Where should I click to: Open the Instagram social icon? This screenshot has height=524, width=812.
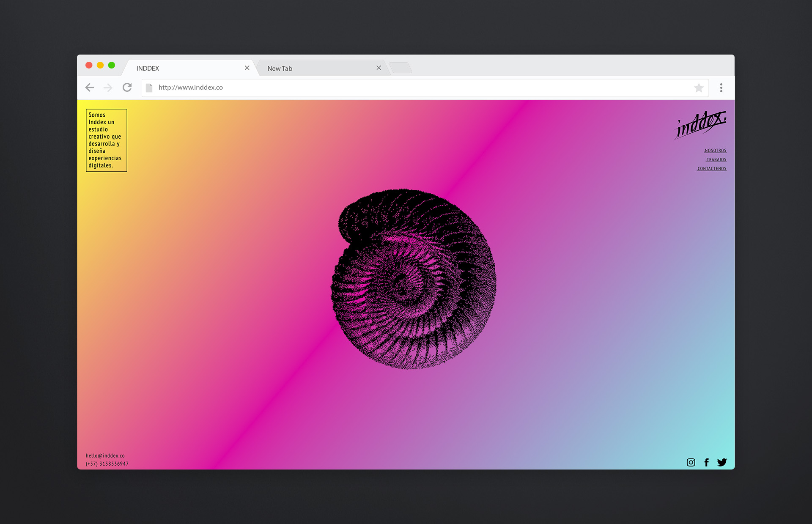click(691, 462)
